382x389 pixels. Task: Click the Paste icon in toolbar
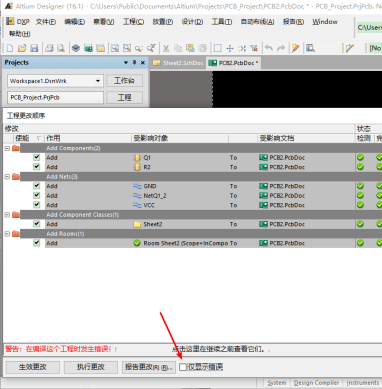(190, 48)
